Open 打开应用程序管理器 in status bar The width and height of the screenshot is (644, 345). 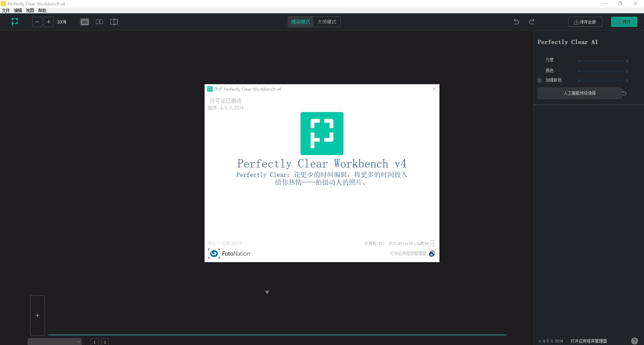pyautogui.click(x=589, y=341)
